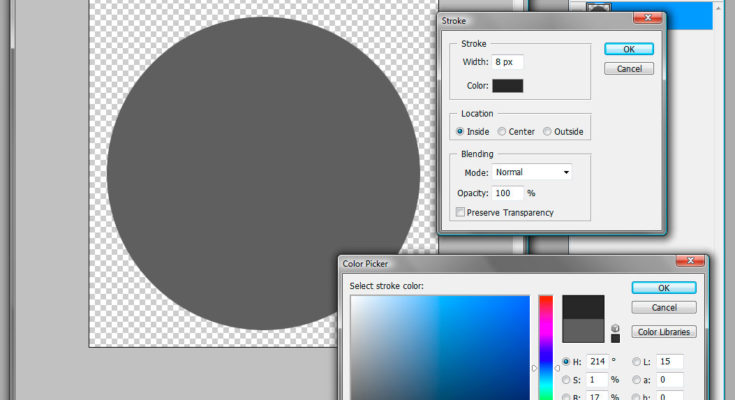Open Color Libraries from the Color Picker

664,332
